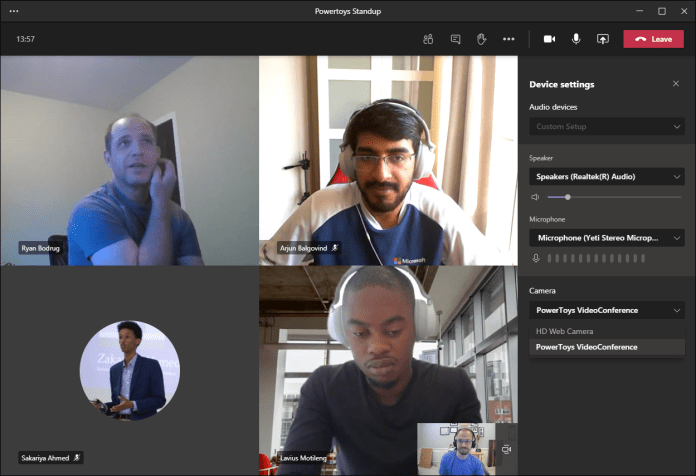The width and height of the screenshot is (696, 476).
Task: Raise your hand in the meeting
Action: pos(482,39)
